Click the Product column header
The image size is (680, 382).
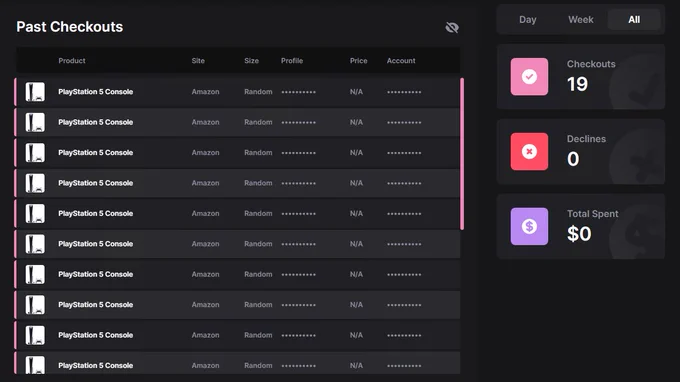[x=72, y=61]
